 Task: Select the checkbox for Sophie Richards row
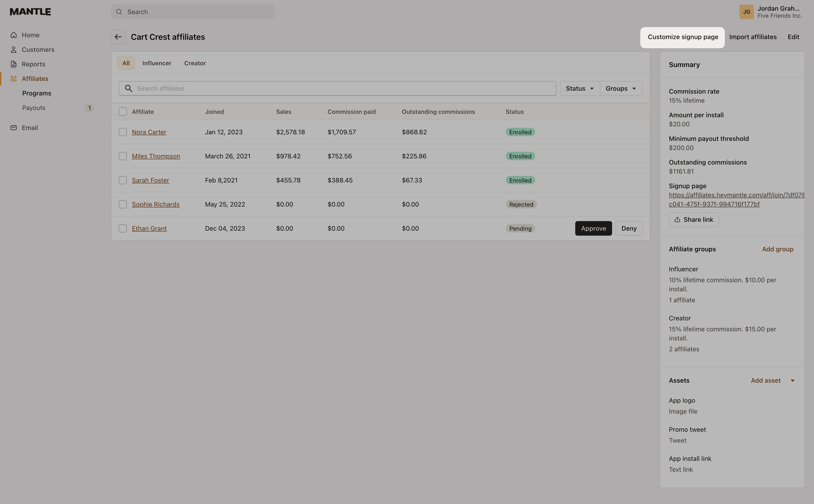[123, 204]
